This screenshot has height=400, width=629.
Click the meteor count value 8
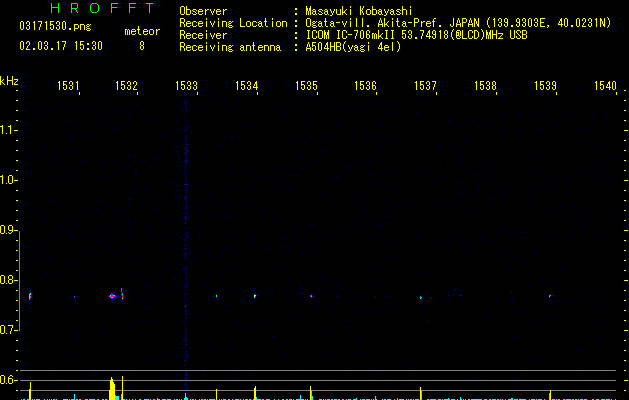point(142,46)
